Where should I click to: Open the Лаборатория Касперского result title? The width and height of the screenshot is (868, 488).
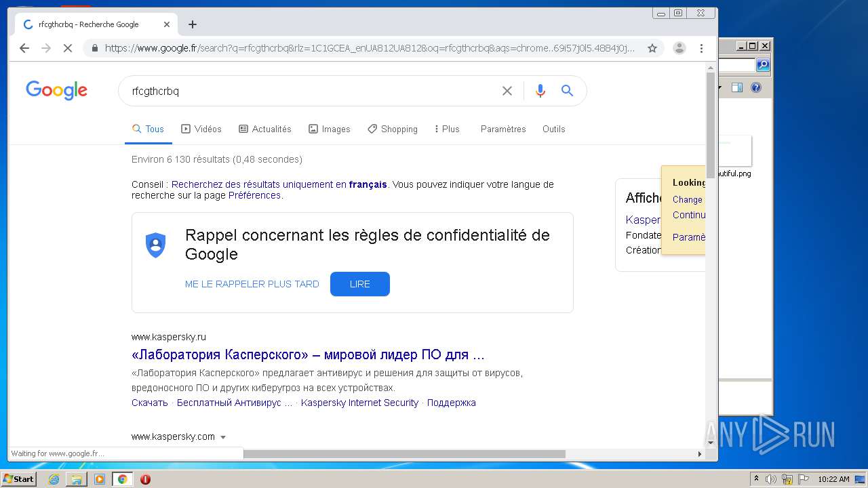tap(308, 354)
